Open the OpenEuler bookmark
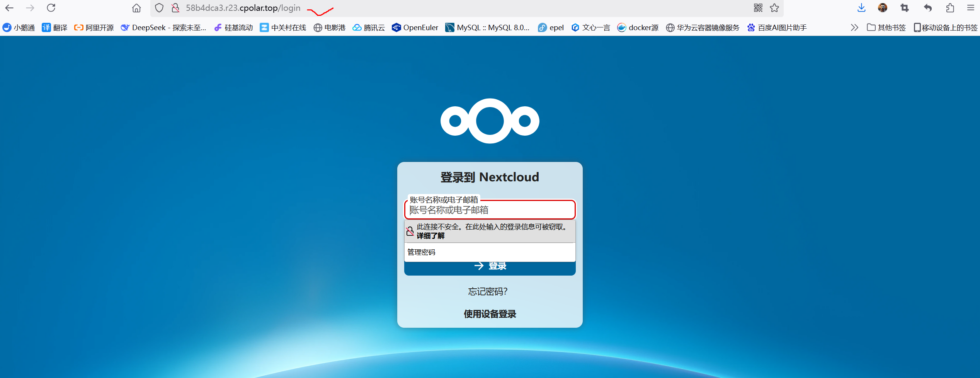Image resolution: width=980 pixels, height=378 pixels. (415, 27)
